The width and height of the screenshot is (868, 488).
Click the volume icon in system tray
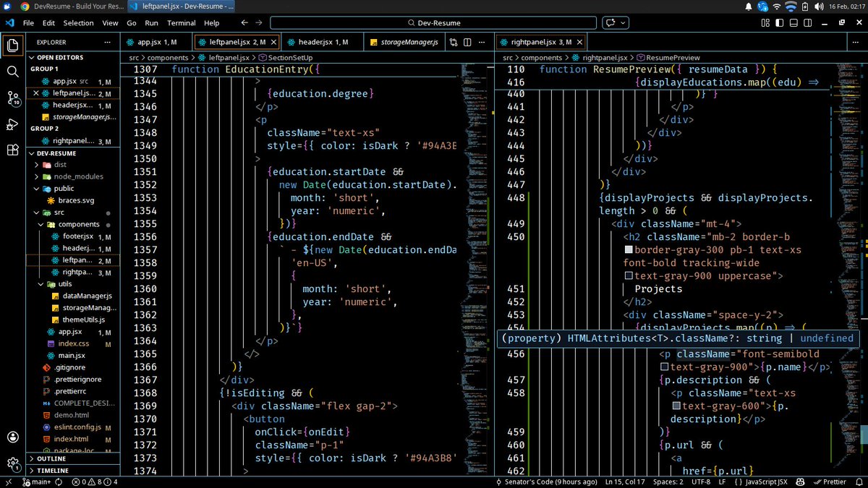(x=820, y=6)
